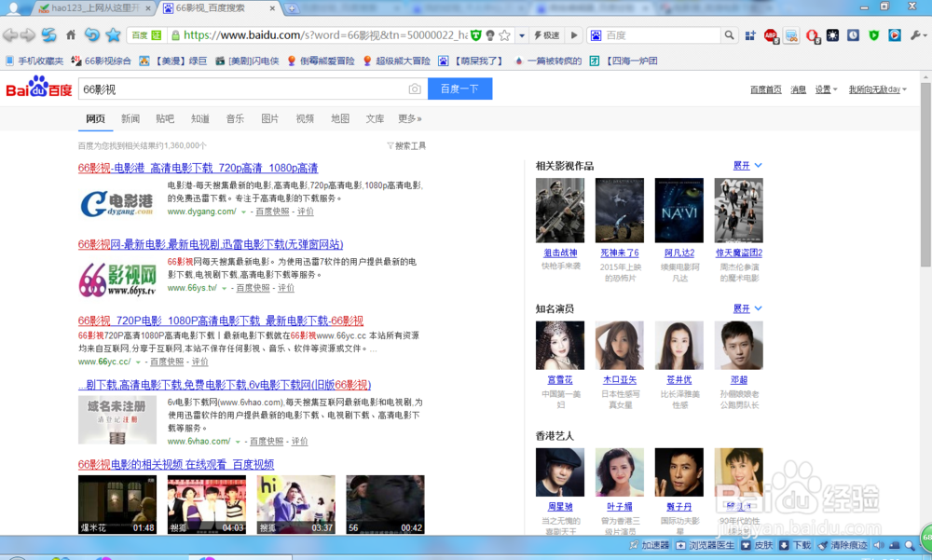Screen dimensions: 932x560
Task: Toggle the 极速 speed mode button
Action: click(547, 35)
